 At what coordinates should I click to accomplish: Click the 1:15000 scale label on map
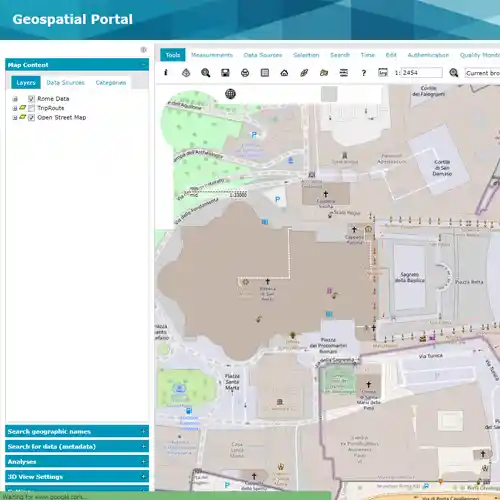coord(238,194)
